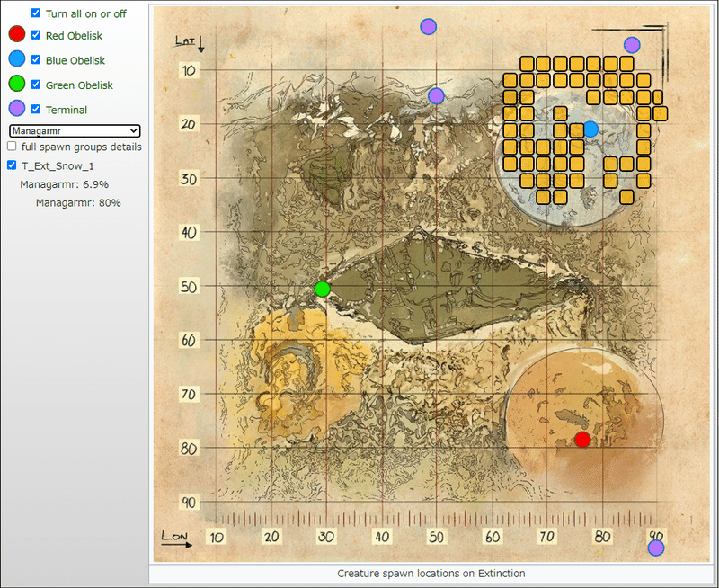Viewport: 719px width, 588px height.
Task: Click the terminal marker near latitude 15
Action: pos(436,96)
